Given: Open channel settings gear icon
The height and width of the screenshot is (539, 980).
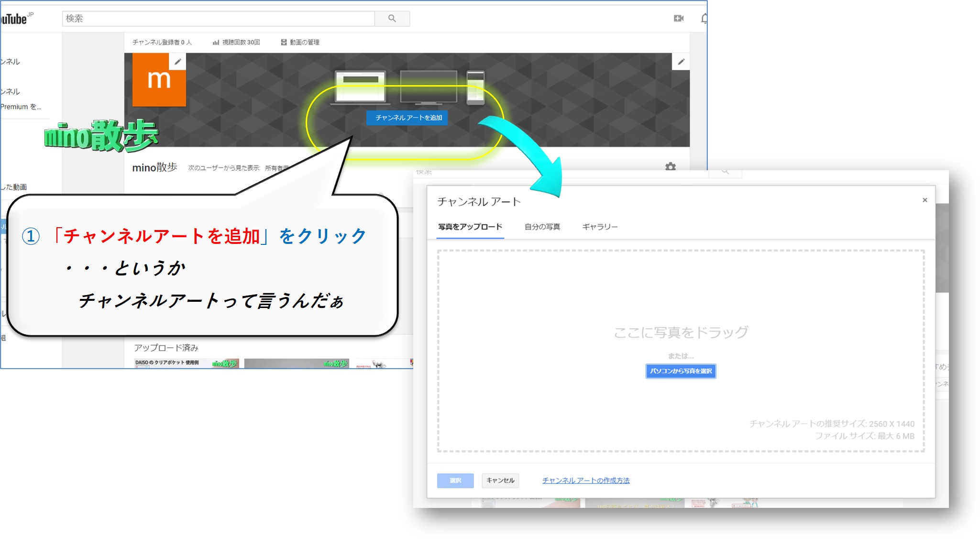Looking at the screenshot, I should 670,166.
